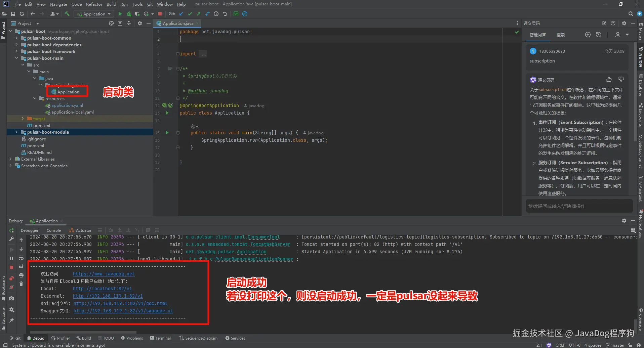
Task: Open the Terminal tool window button
Action: [161, 338]
